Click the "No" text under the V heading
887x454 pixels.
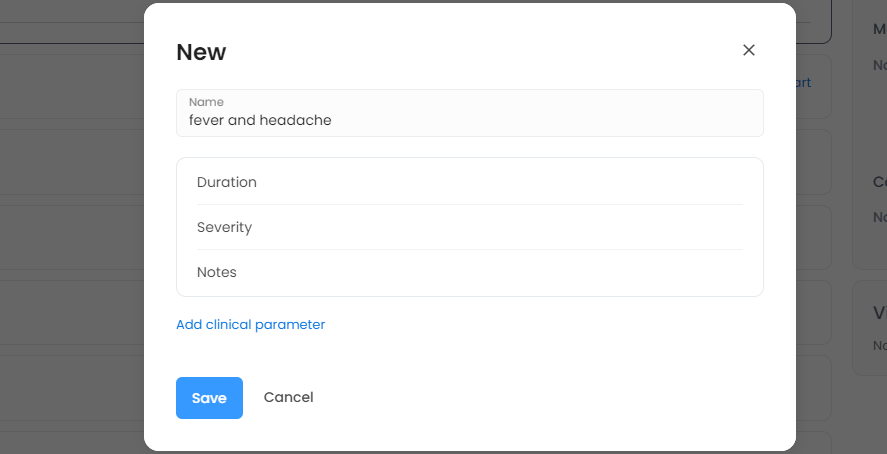point(880,345)
